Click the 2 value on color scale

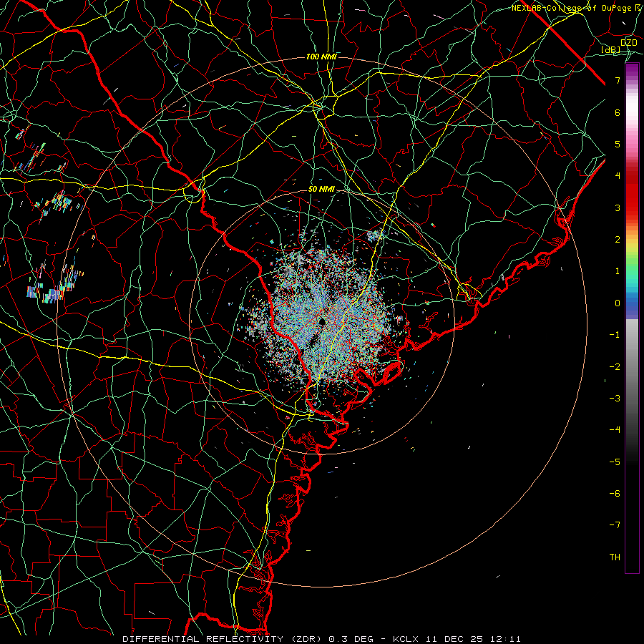coord(618,240)
